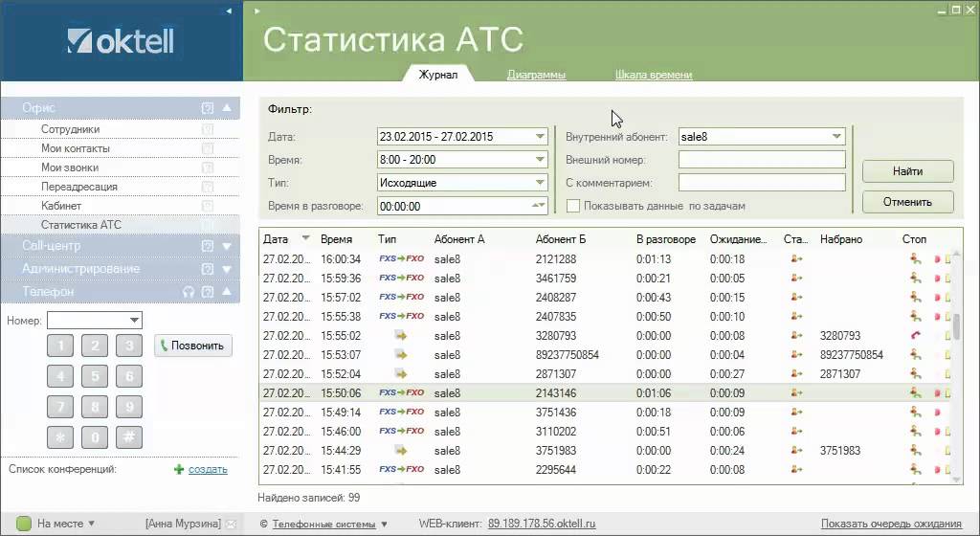This screenshot has width=980, height=536.
Task: Switch to the Журнал tab
Action: pyautogui.click(x=438, y=75)
